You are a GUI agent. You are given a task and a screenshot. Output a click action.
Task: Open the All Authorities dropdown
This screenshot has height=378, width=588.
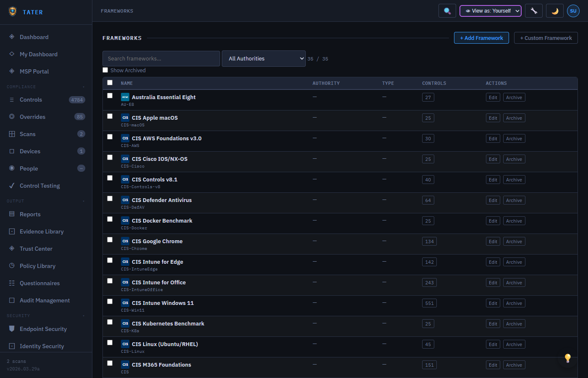tap(264, 58)
